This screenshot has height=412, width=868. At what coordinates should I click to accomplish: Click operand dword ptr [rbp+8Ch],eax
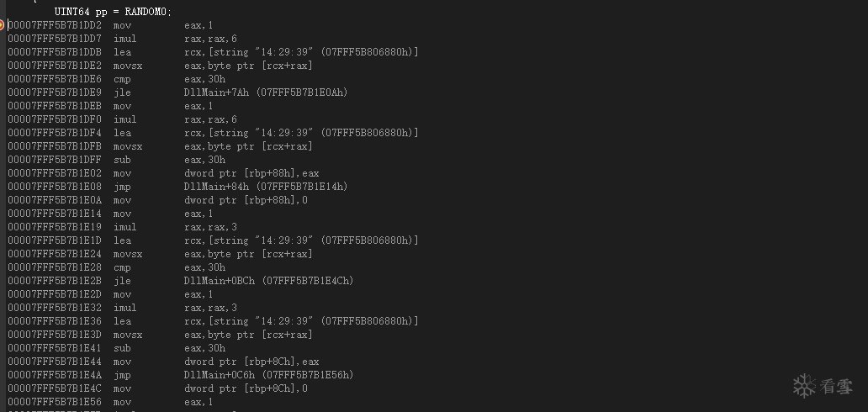pyautogui.click(x=251, y=362)
